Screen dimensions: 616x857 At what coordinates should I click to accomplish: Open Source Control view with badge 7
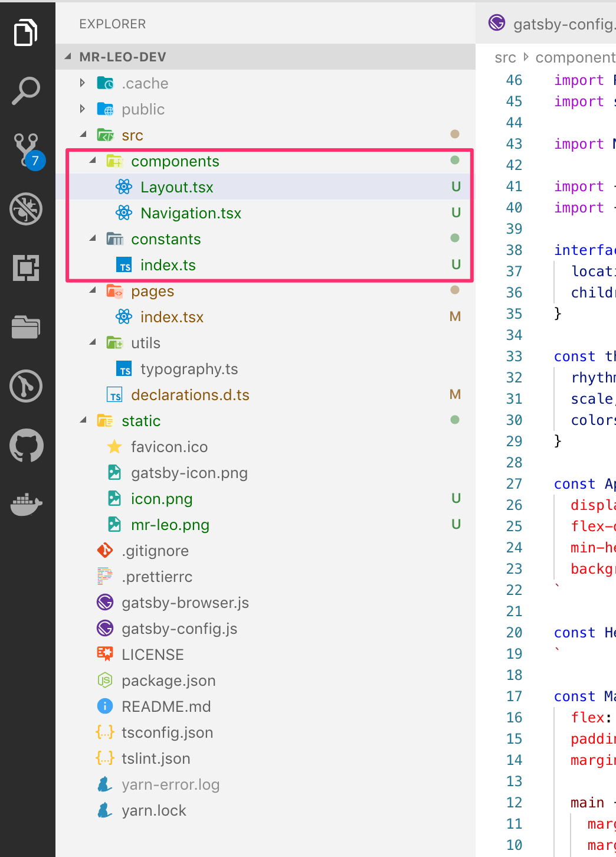(x=28, y=151)
